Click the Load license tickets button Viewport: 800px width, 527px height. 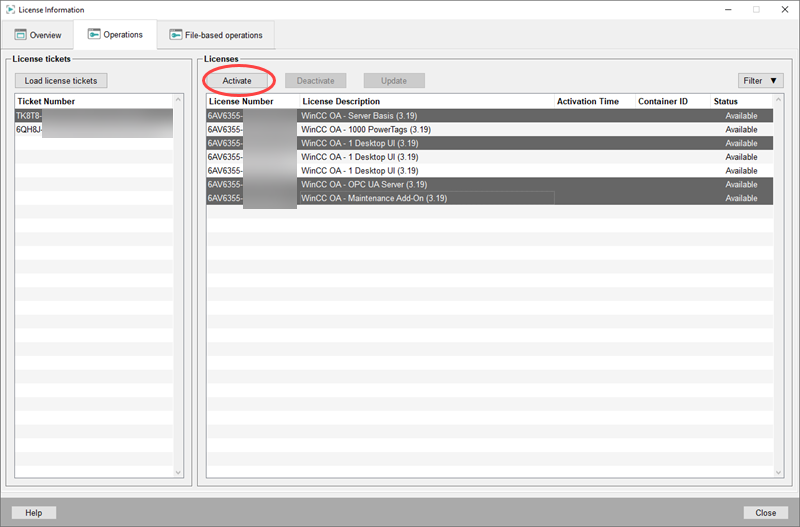[x=61, y=80]
